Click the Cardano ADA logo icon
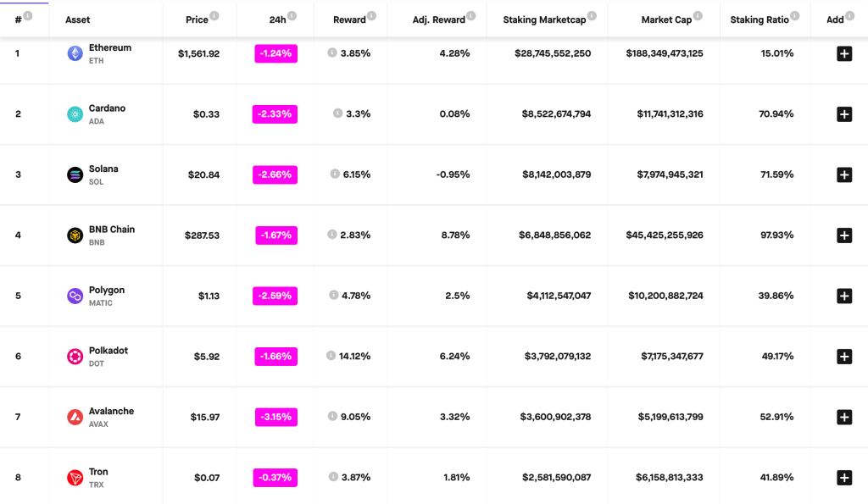Screen dimensions: 868x504 75,114
